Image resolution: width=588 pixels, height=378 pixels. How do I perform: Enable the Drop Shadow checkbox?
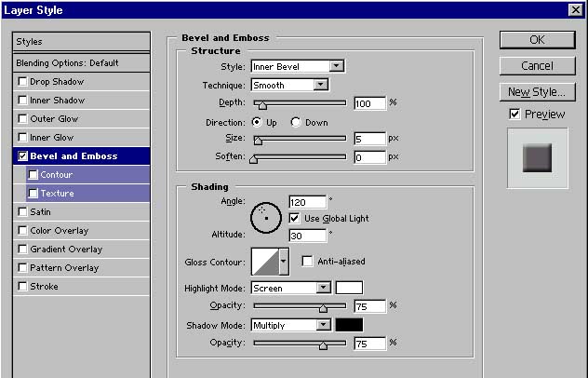click(x=23, y=82)
